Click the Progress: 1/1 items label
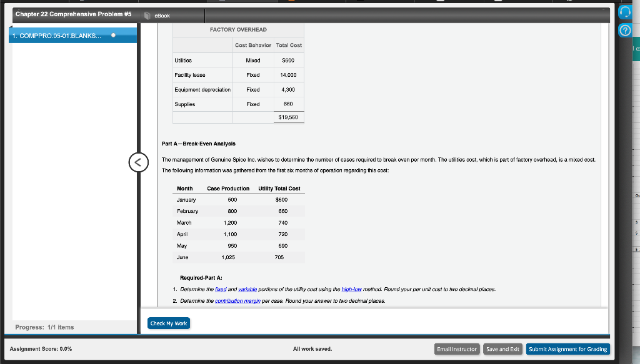 44,327
